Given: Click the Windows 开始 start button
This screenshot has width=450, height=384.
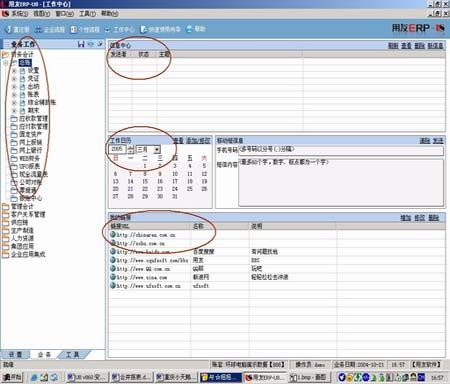Looking at the screenshot, I should [12, 377].
